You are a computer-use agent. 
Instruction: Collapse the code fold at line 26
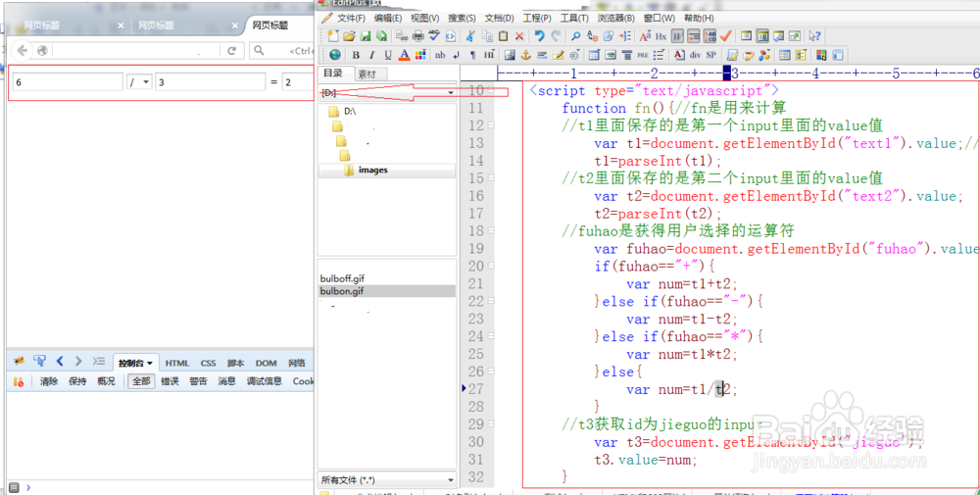pos(491,371)
